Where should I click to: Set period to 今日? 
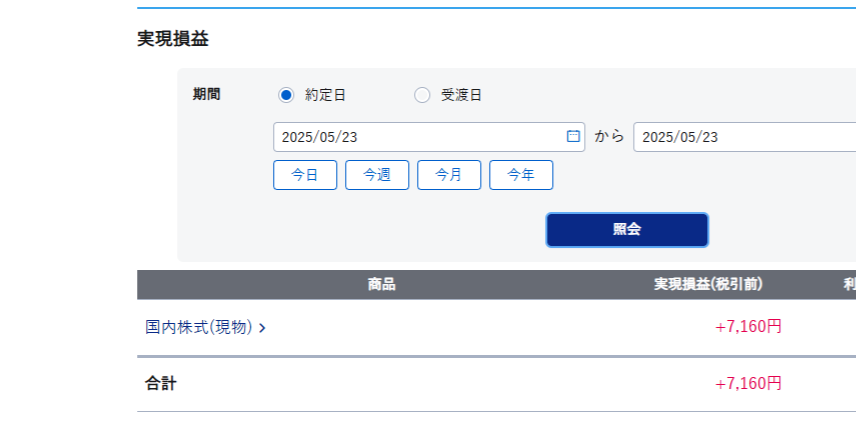coord(305,175)
